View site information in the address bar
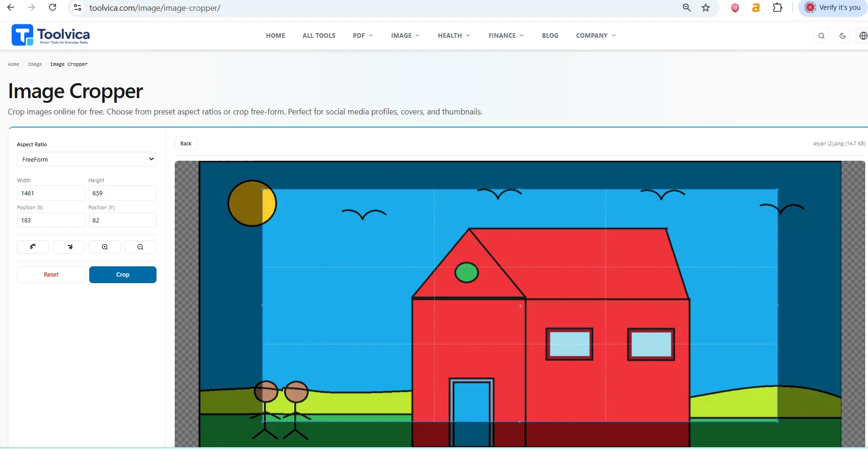 click(x=78, y=7)
